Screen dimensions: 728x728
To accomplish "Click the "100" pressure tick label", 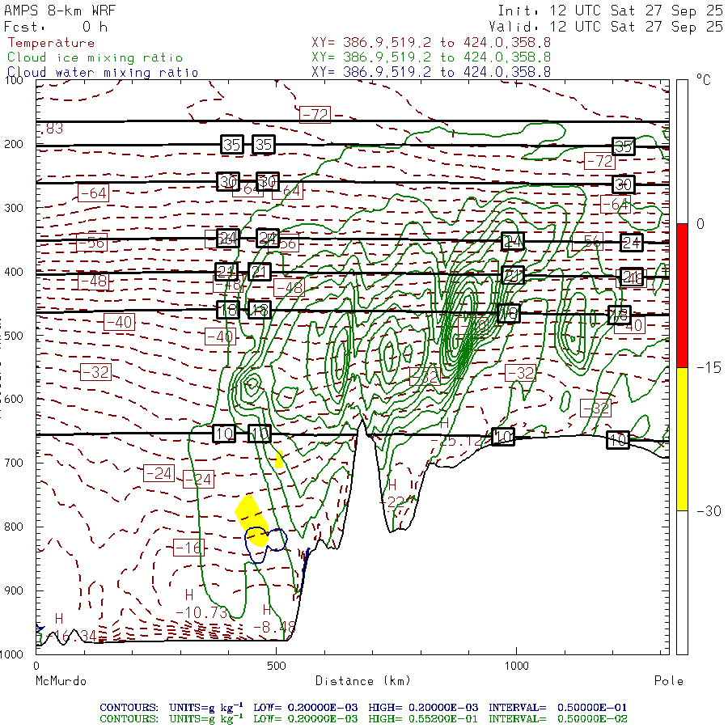I will [x=14, y=80].
